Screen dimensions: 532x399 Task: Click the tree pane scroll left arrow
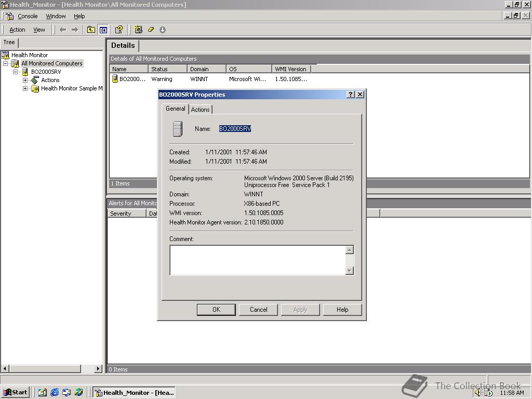(x=5, y=368)
